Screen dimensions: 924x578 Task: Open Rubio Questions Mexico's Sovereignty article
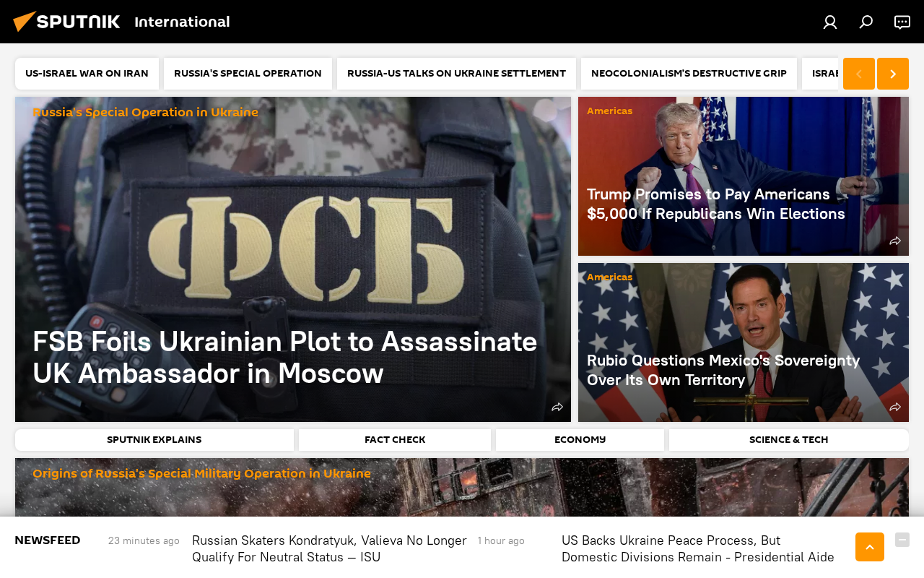[723, 370]
